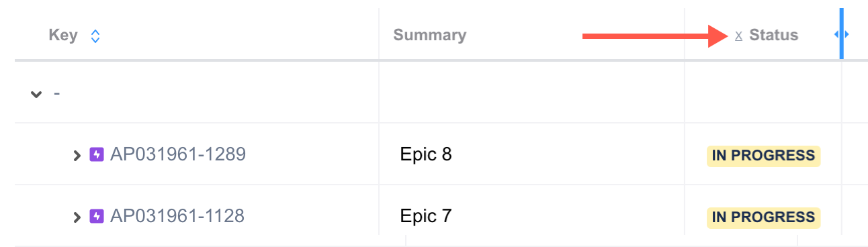Expand the AP031961-1128 row
868x247 pixels.
point(77,217)
